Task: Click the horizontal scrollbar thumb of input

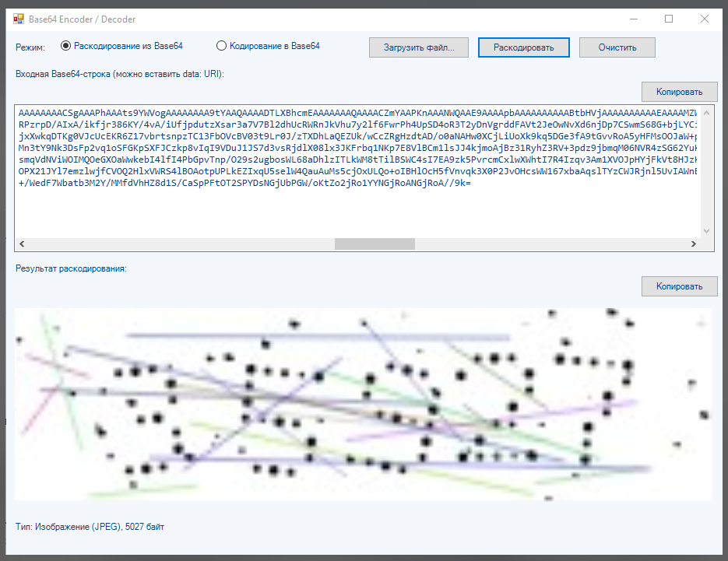Action: pos(375,244)
